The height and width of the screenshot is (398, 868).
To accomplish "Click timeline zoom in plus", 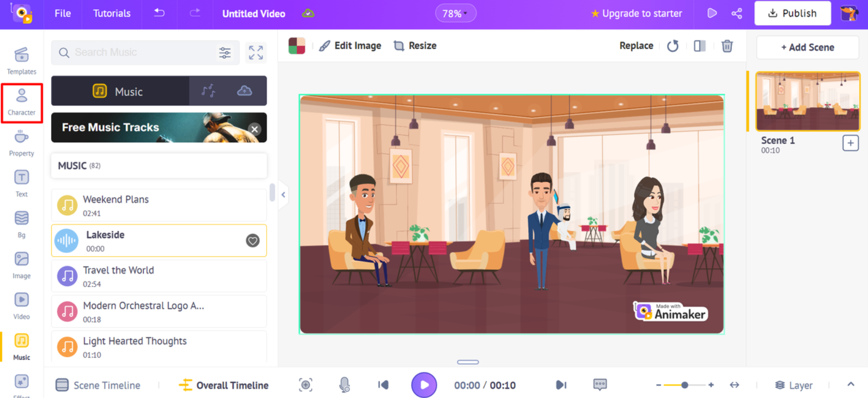I will click(711, 385).
